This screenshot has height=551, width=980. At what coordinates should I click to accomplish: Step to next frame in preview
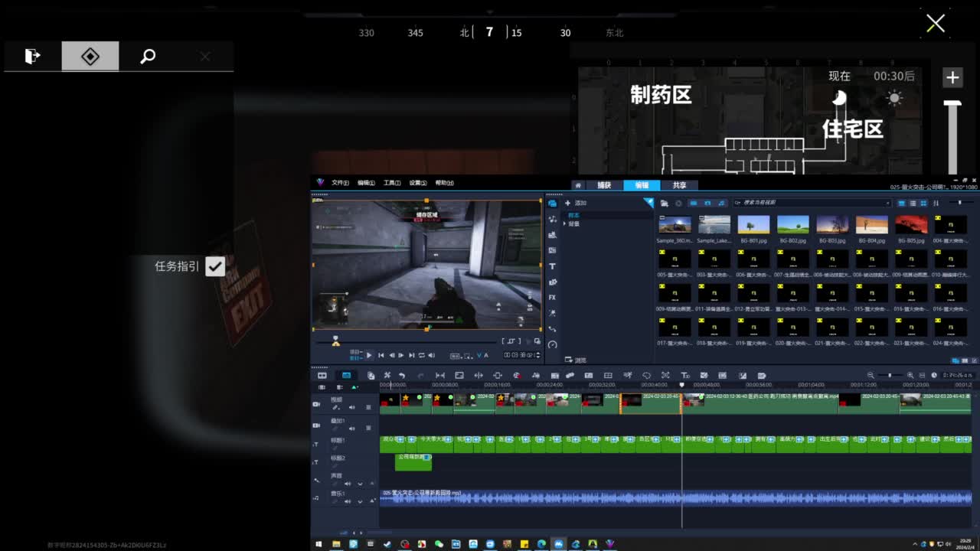[401, 355]
